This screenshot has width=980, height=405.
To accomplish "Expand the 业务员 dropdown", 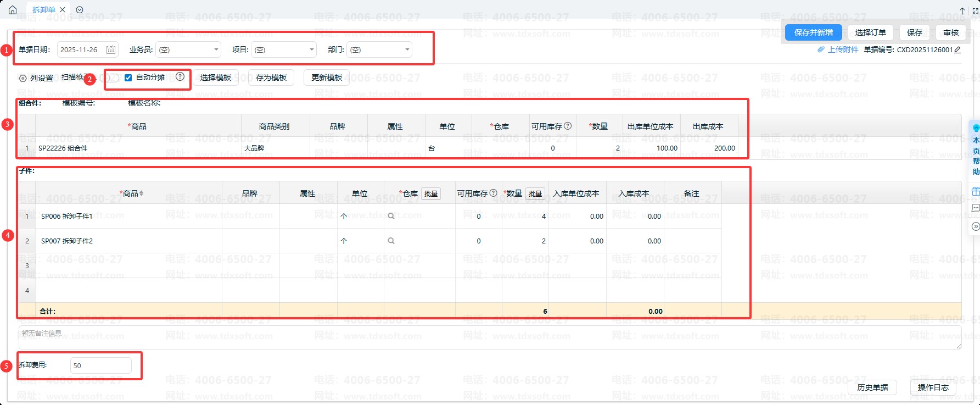I will tap(216, 49).
